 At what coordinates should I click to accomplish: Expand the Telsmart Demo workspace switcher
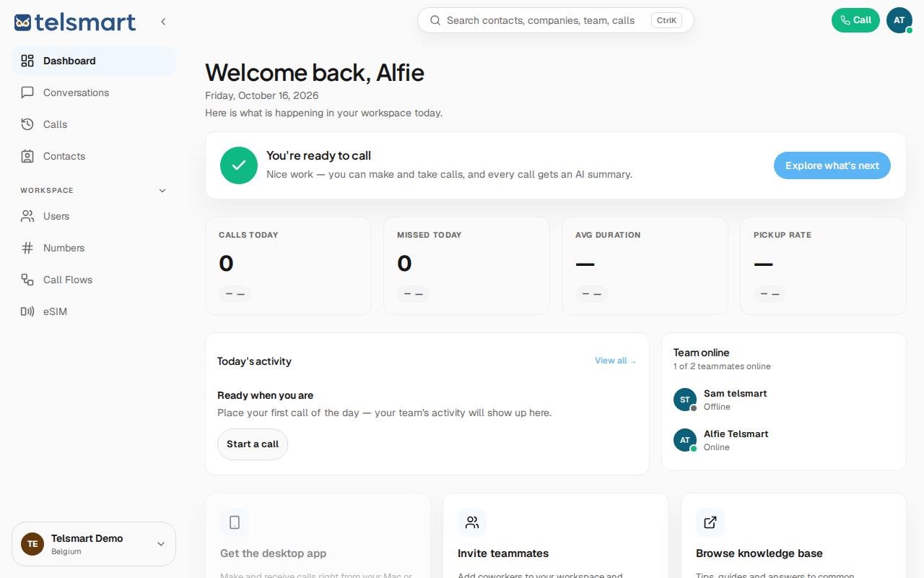coord(94,544)
